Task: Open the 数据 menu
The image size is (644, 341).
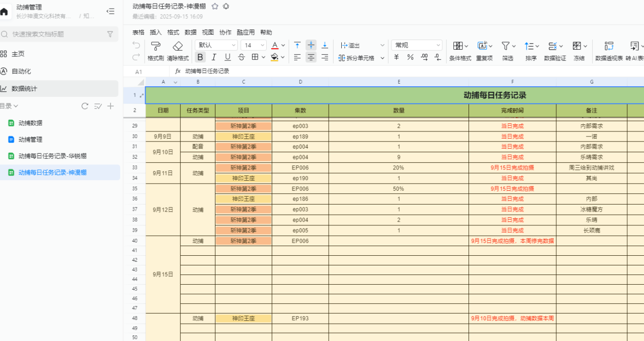Action: point(190,32)
